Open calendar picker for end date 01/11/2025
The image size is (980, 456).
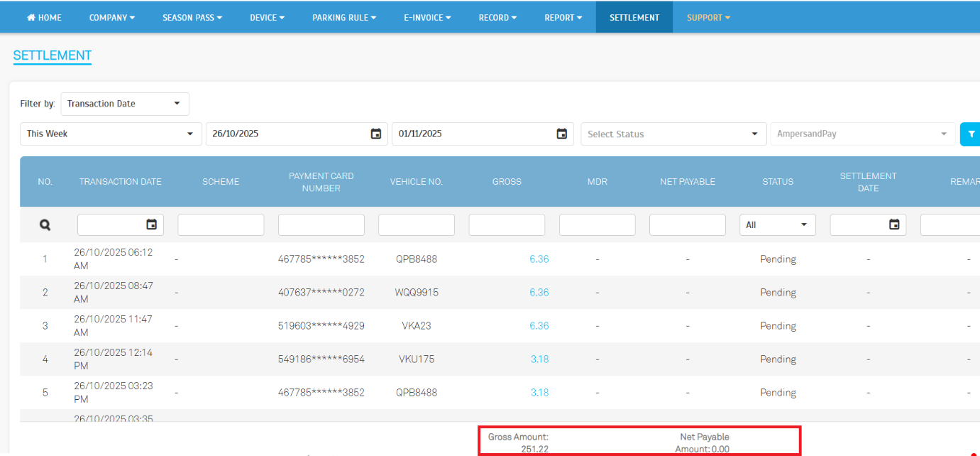pyautogui.click(x=561, y=134)
